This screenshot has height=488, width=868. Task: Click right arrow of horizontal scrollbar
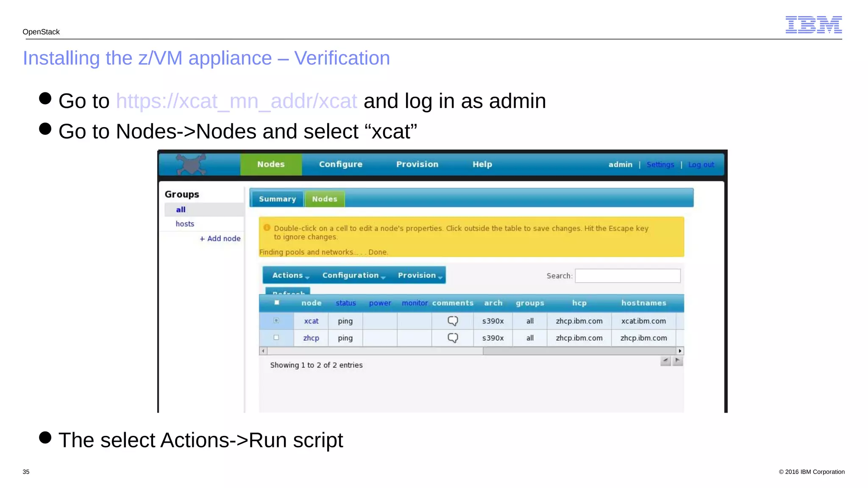[680, 351]
